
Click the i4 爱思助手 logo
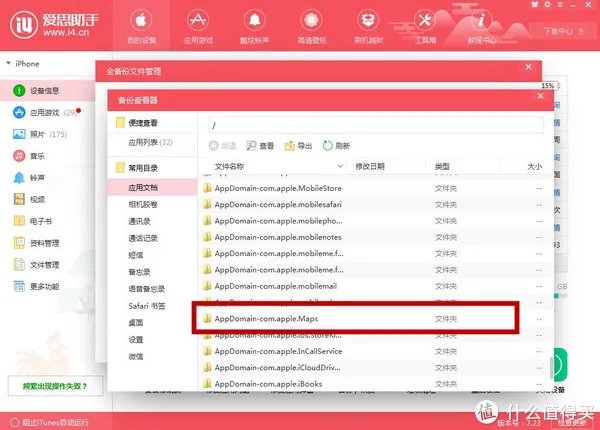(54, 24)
